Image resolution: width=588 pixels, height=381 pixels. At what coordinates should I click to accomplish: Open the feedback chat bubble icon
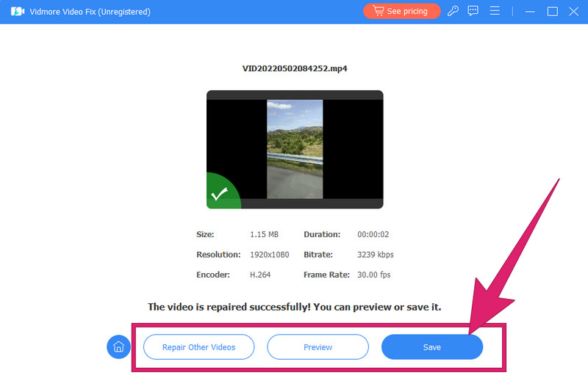tap(473, 10)
